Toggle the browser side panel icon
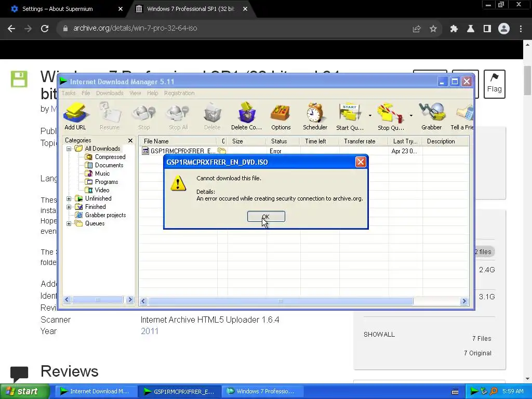Screen dimensions: 532x399 coord(487,29)
